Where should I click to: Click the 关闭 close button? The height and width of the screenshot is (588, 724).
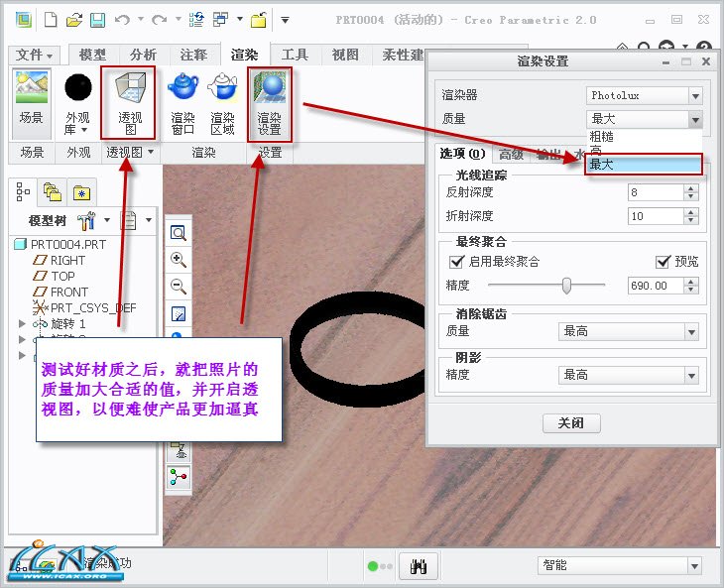coord(571,422)
